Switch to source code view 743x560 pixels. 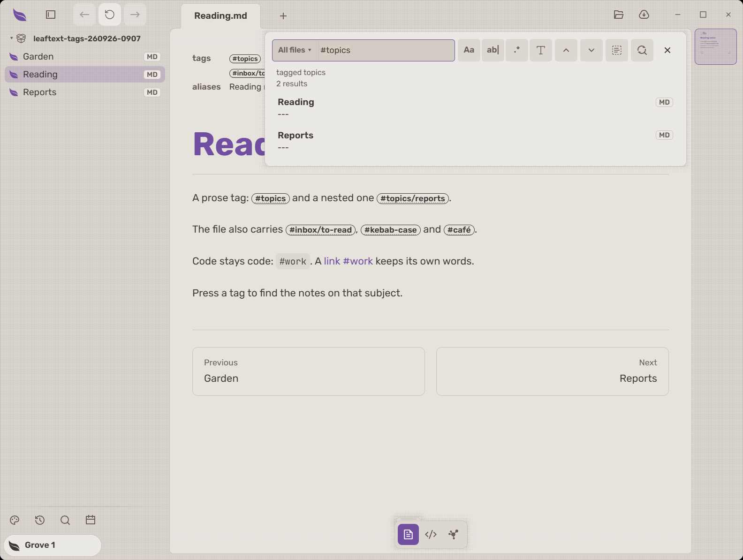[x=431, y=534]
